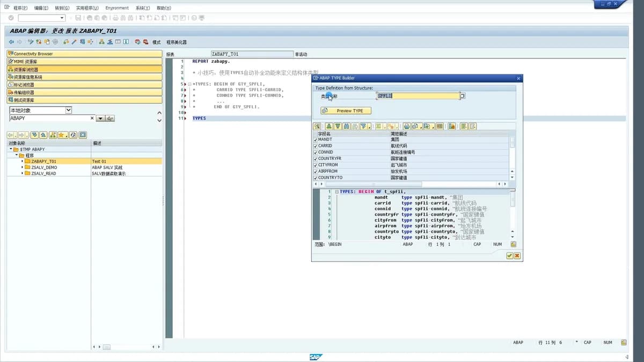Click the save icon in the top system toolbar
The height and width of the screenshot is (362, 644).
pyautogui.click(x=78, y=18)
